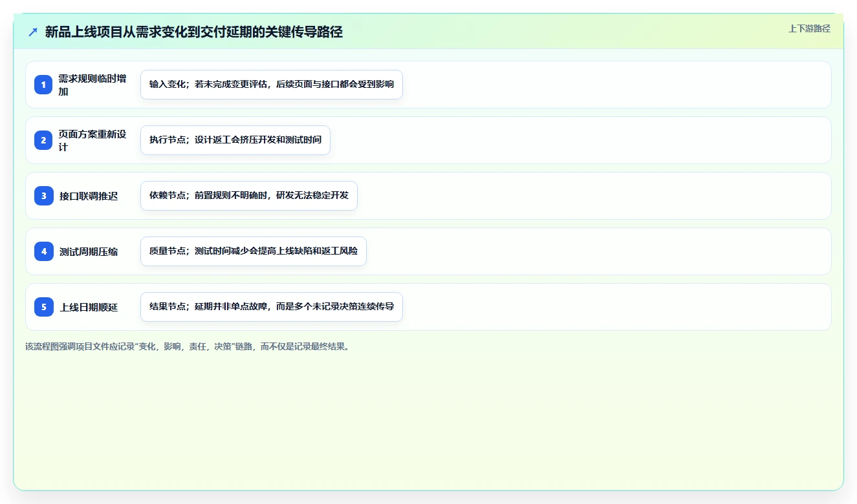Viewport: 857px width, 504px height.
Task: Select the step label 测试周期压缩
Action: [x=89, y=251]
